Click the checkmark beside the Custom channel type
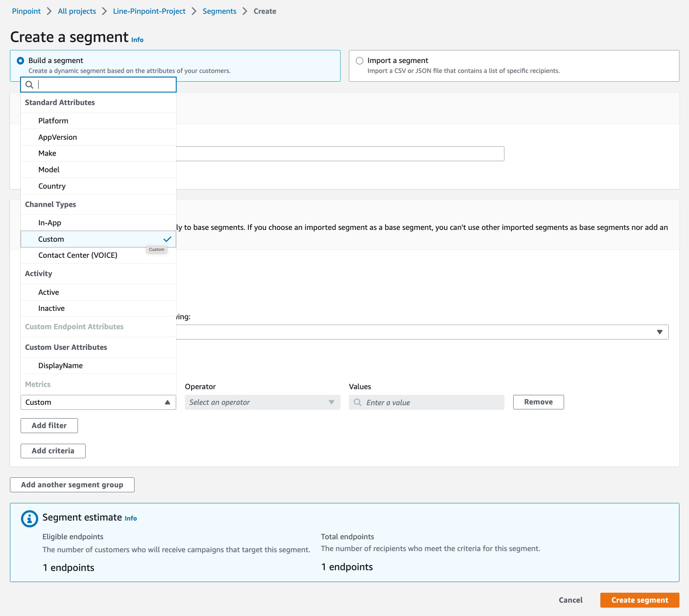 click(x=167, y=239)
